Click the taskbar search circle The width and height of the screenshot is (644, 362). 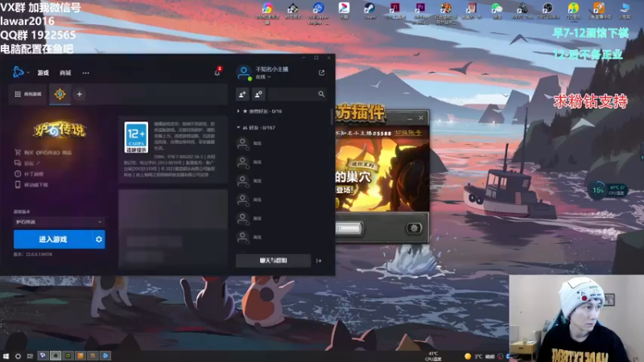point(18,356)
